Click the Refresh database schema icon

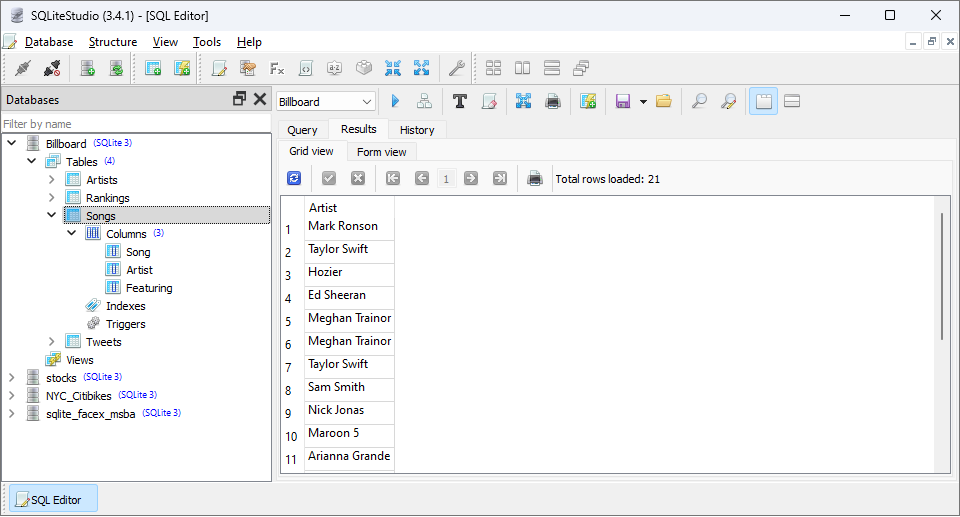coord(116,68)
